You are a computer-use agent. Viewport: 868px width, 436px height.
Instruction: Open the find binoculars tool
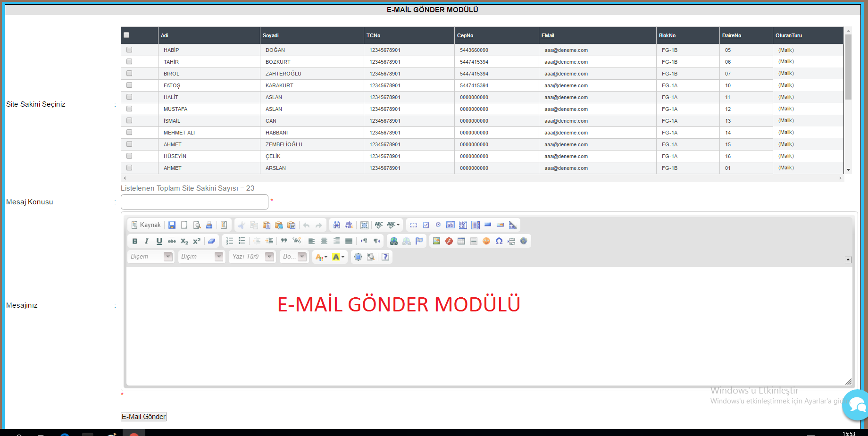click(337, 225)
